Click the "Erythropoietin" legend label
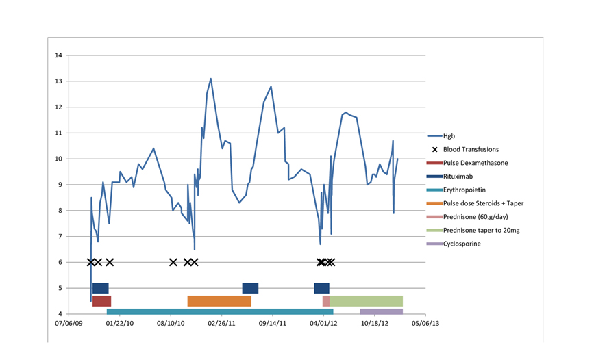607x364 pixels. click(464, 190)
